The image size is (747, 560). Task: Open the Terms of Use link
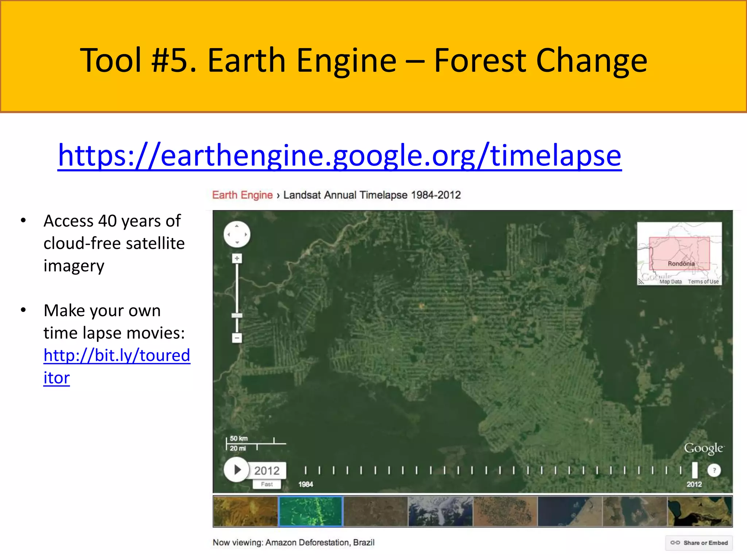[703, 281]
